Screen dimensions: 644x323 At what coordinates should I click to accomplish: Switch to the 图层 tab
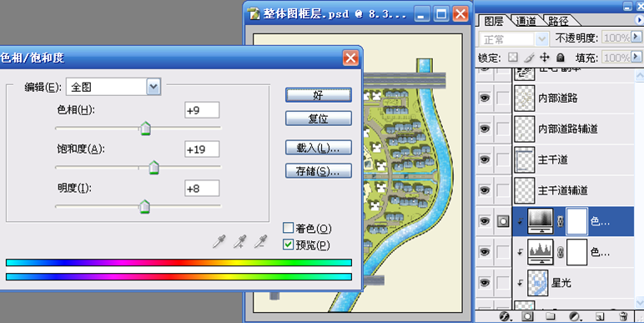click(x=493, y=21)
